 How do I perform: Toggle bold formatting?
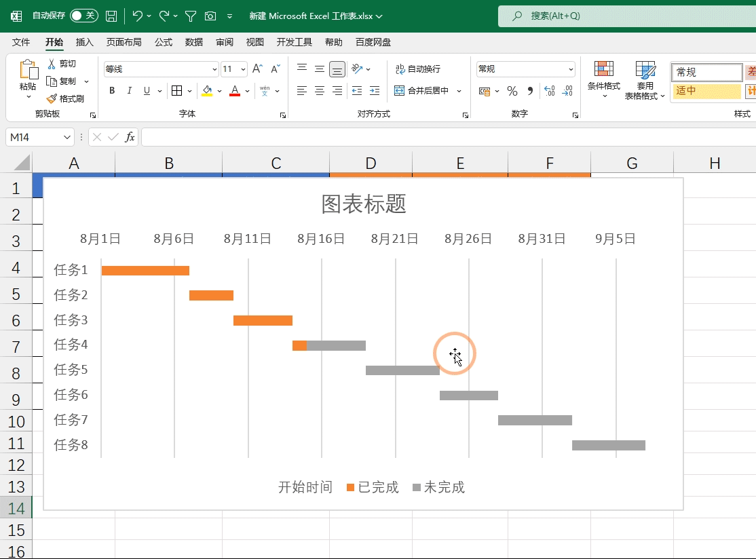[x=112, y=91]
